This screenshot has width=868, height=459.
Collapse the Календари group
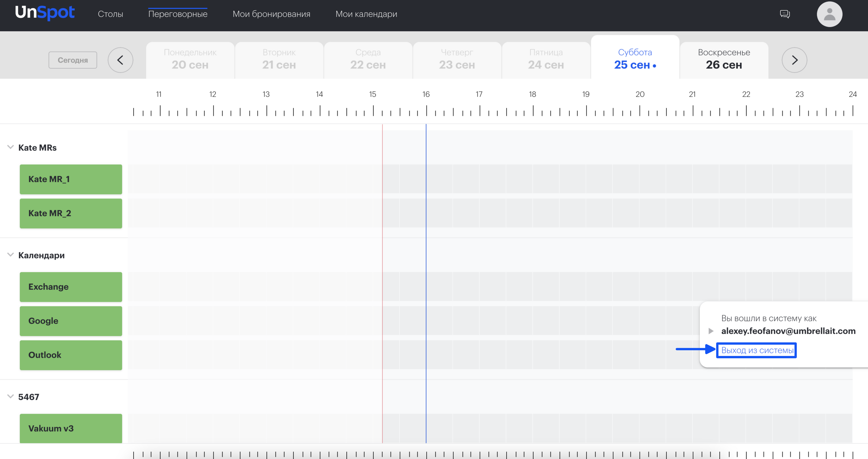(x=10, y=255)
